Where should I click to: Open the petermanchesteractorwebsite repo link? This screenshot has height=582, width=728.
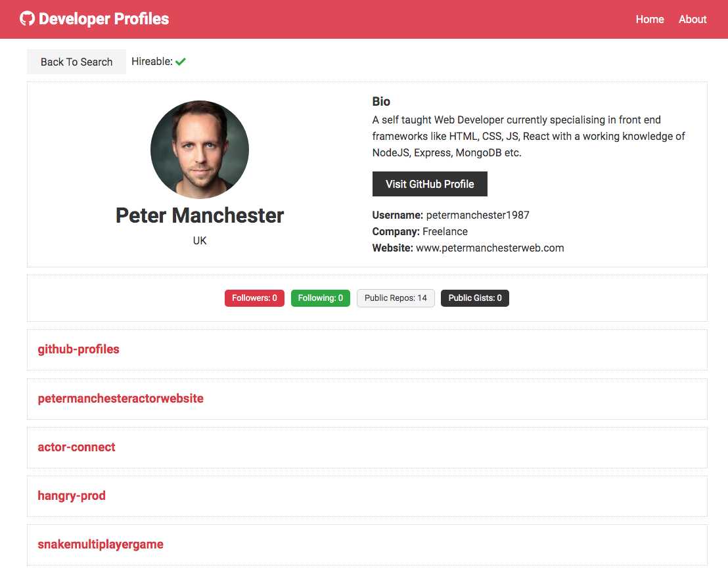(x=120, y=398)
